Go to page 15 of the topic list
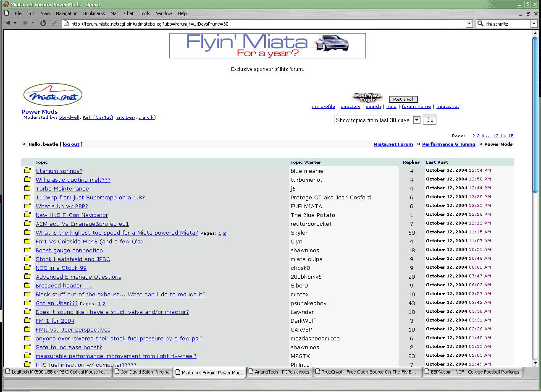The width and height of the screenshot is (541, 392). point(510,136)
